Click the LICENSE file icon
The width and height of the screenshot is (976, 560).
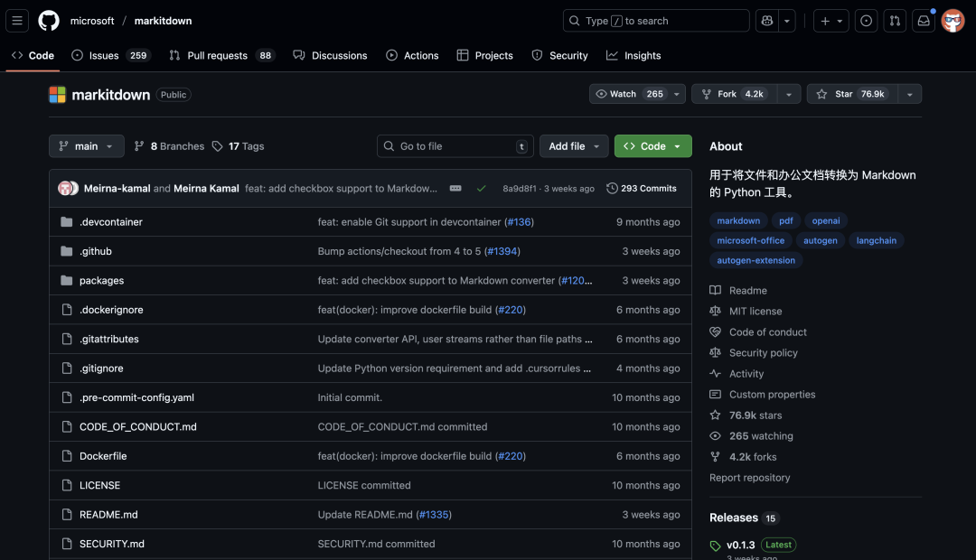67,485
